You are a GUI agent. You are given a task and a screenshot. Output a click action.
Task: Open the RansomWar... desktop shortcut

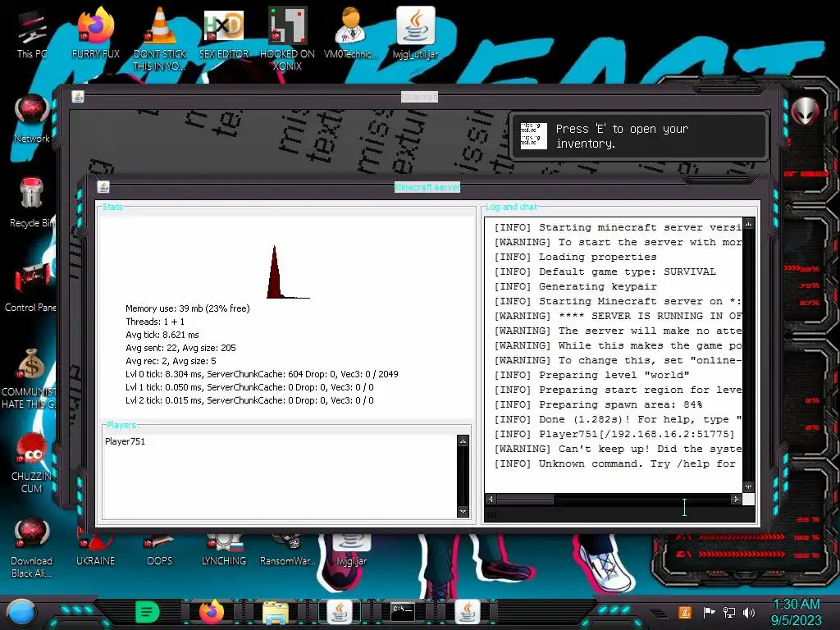pyautogui.click(x=288, y=552)
